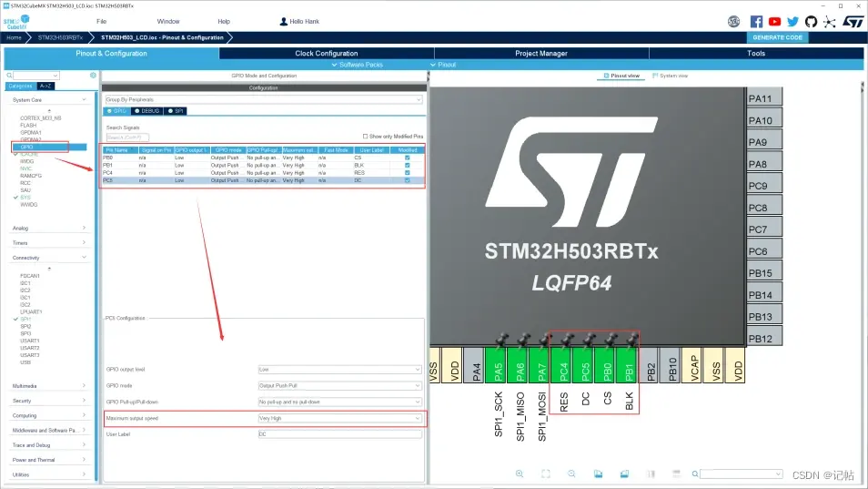Image resolution: width=868 pixels, height=489 pixels.
Task: Open the Software Packs menu
Action: coord(357,65)
